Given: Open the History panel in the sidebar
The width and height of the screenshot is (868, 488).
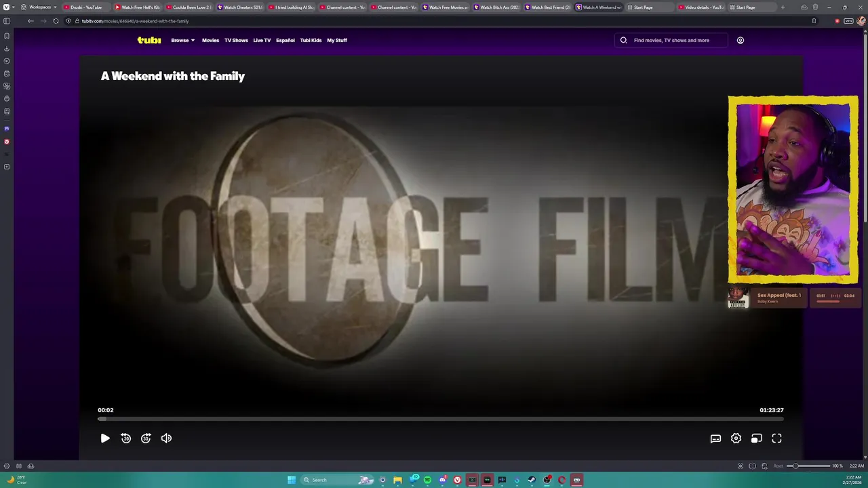Looking at the screenshot, I should tap(7, 61).
